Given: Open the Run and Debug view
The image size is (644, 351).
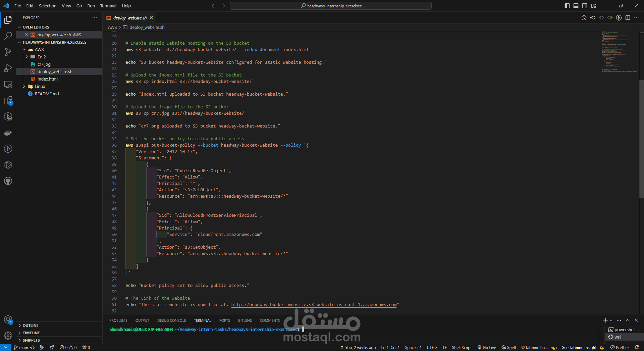Looking at the screenshot, I should [x=8, y=68].
